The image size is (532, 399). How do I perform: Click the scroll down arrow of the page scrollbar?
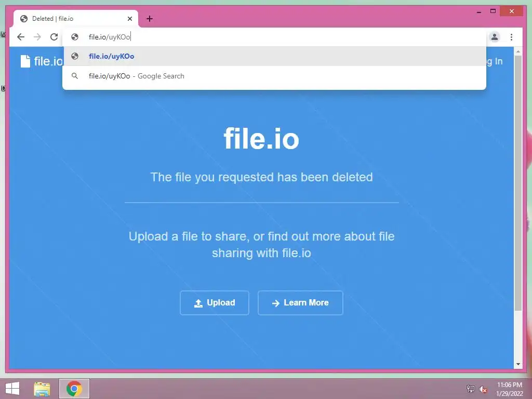518,364
